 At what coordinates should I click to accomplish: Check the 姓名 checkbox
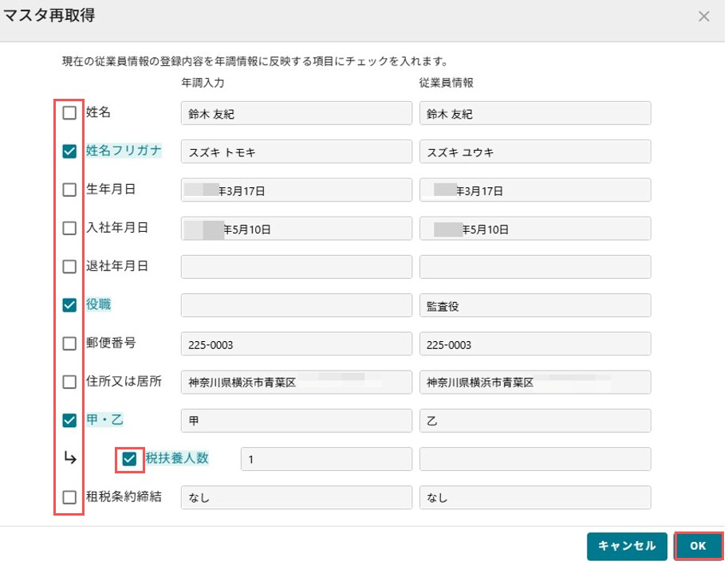[x=69, y=112]
